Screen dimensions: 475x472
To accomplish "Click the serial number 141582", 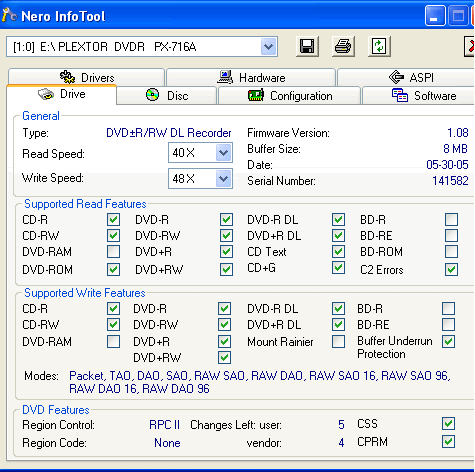I will tap(450, 181).
